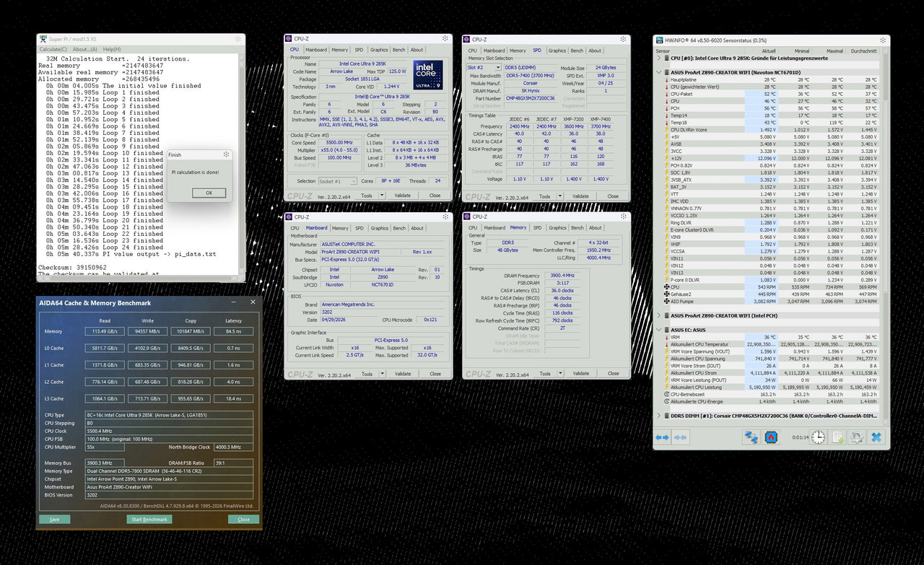Image resolution: width=924 pixels, height=565 pixels.
Task: Click Start Benchmark in AIDA64
Action: (149, 520)
